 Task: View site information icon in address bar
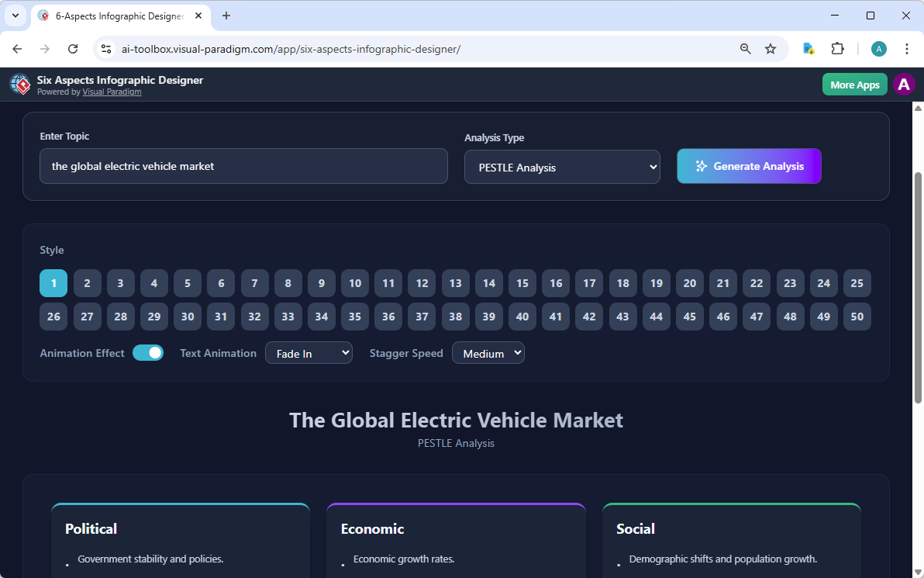click(107, 49)
